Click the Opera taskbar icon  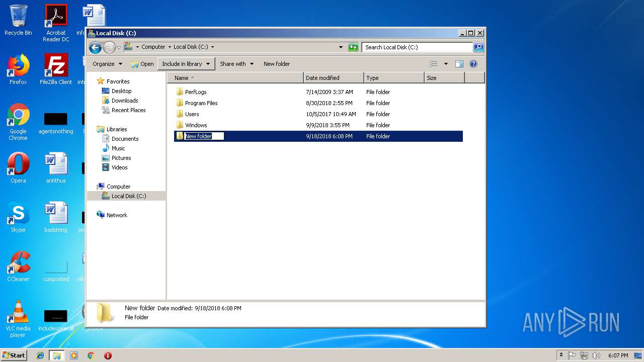(108, 355)
